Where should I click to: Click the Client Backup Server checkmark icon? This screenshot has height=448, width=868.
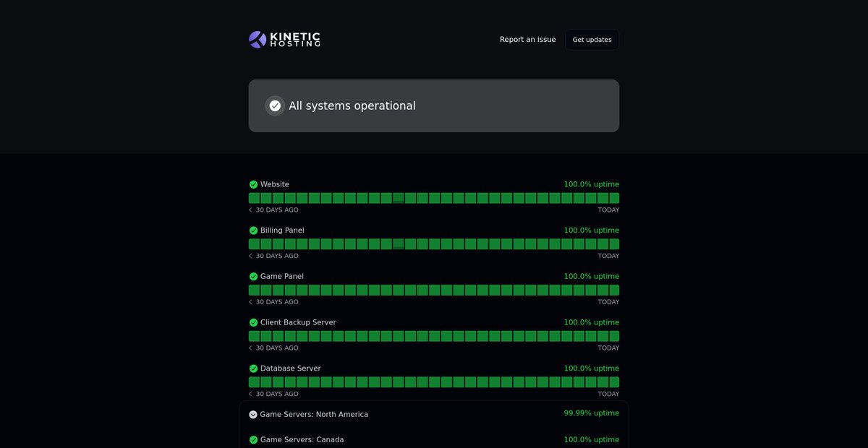[253, 322]
